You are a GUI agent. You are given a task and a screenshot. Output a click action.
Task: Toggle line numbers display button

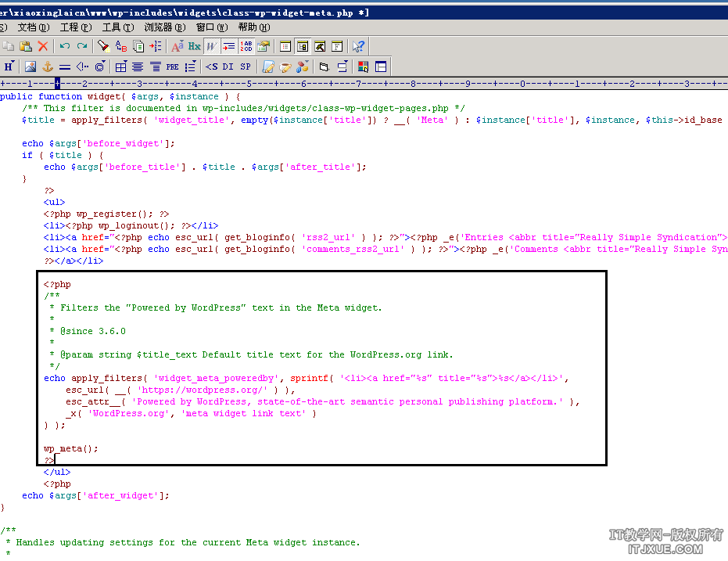pyautogui.click(x=246, y=46)
